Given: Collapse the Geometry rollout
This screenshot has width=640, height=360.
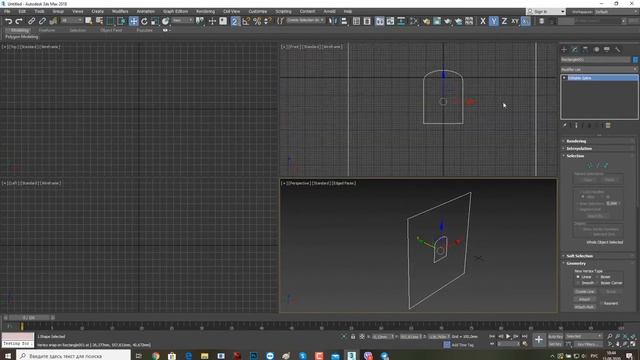Looking at the screenshot, I should click(598, 263).
